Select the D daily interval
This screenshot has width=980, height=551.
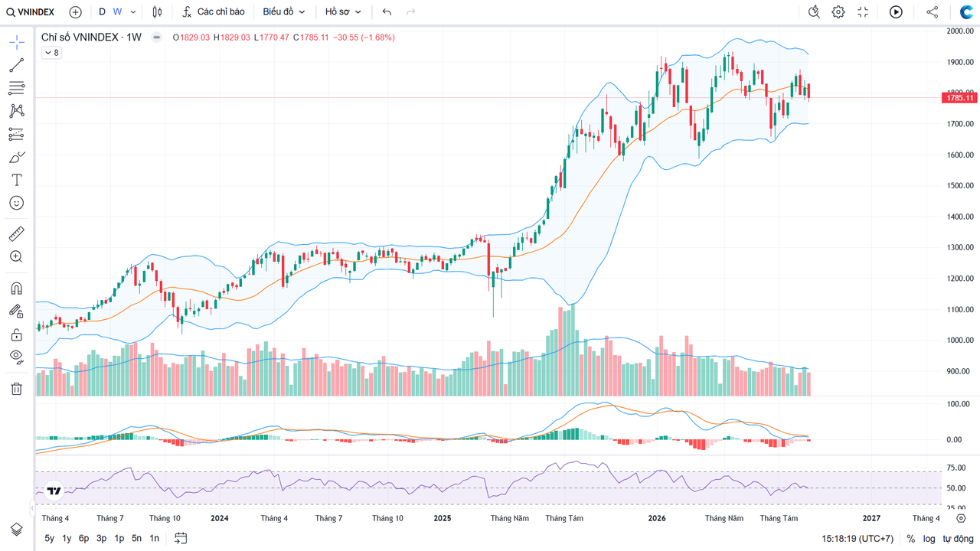(x=102, y=12)
